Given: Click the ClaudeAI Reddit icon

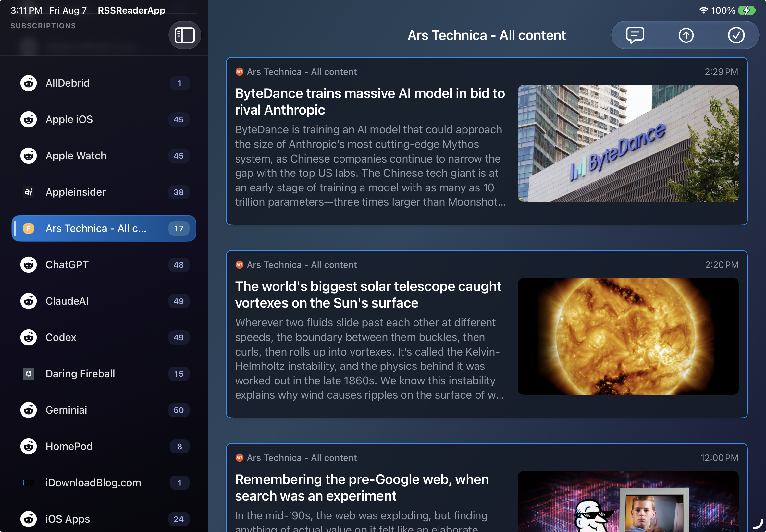Looking at the screenshot, I should coord(29,301).
